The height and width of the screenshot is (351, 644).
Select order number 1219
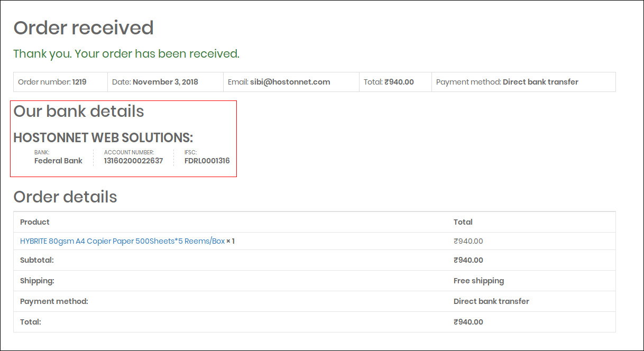(x=79, y=82)
